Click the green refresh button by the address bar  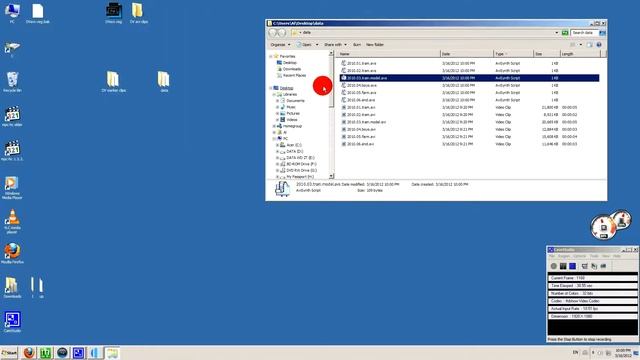point(565,33)
